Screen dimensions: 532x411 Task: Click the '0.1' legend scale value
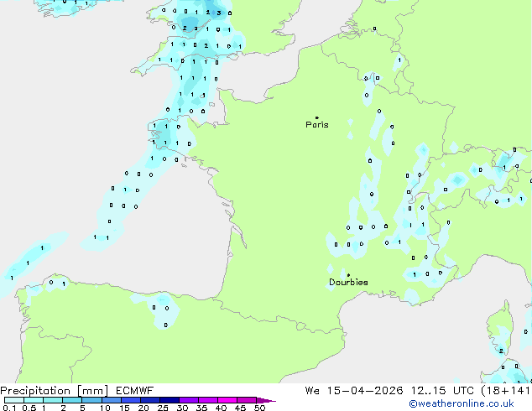click(9, 408)
